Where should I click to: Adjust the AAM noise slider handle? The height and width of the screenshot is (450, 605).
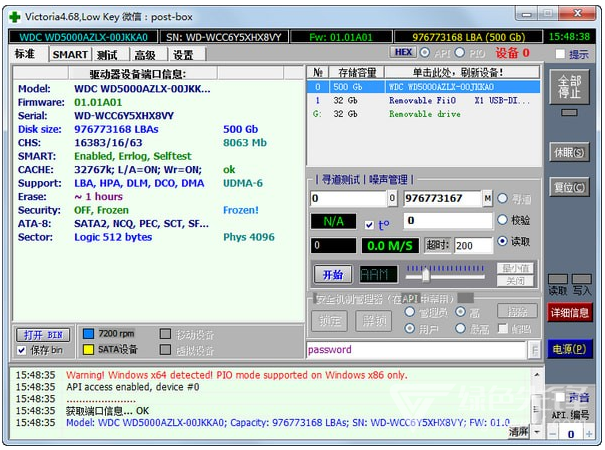(426, 275)
